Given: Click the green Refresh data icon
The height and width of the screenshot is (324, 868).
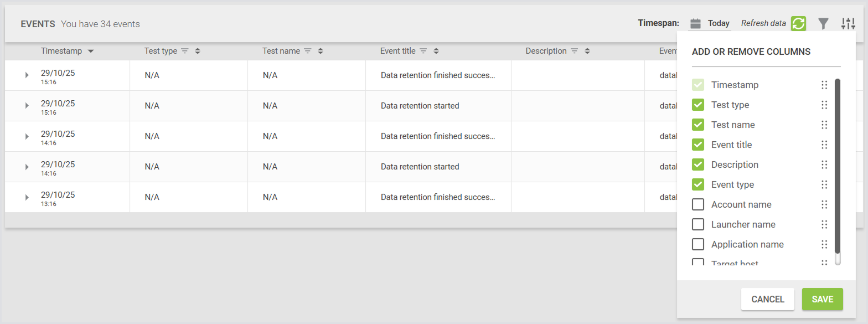Looking at the screenshot, I should 798,23.
